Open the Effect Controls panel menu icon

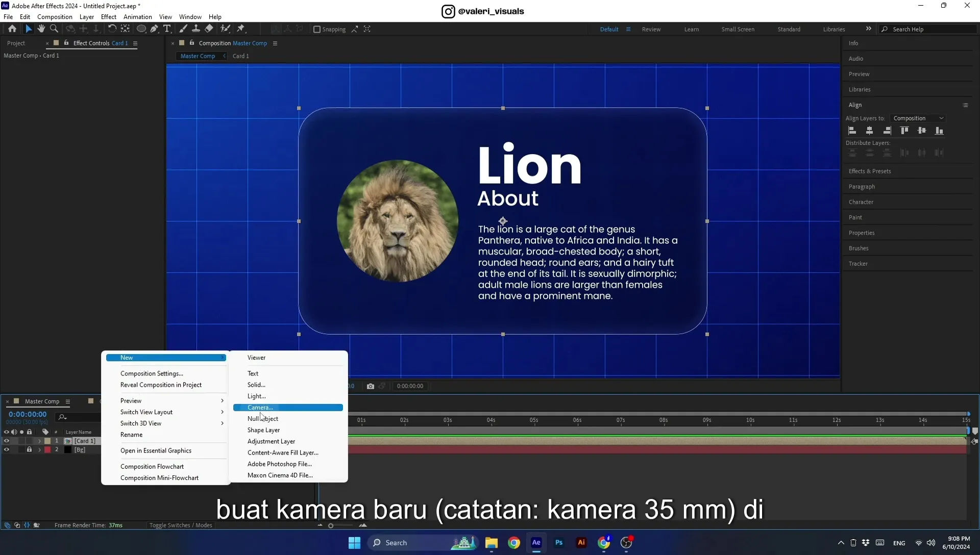click(135, 43)
